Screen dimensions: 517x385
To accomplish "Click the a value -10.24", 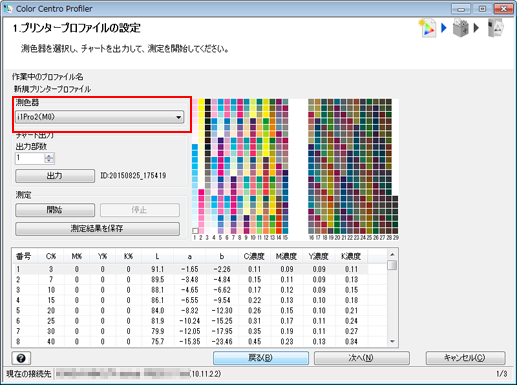I will coord(190,321).
